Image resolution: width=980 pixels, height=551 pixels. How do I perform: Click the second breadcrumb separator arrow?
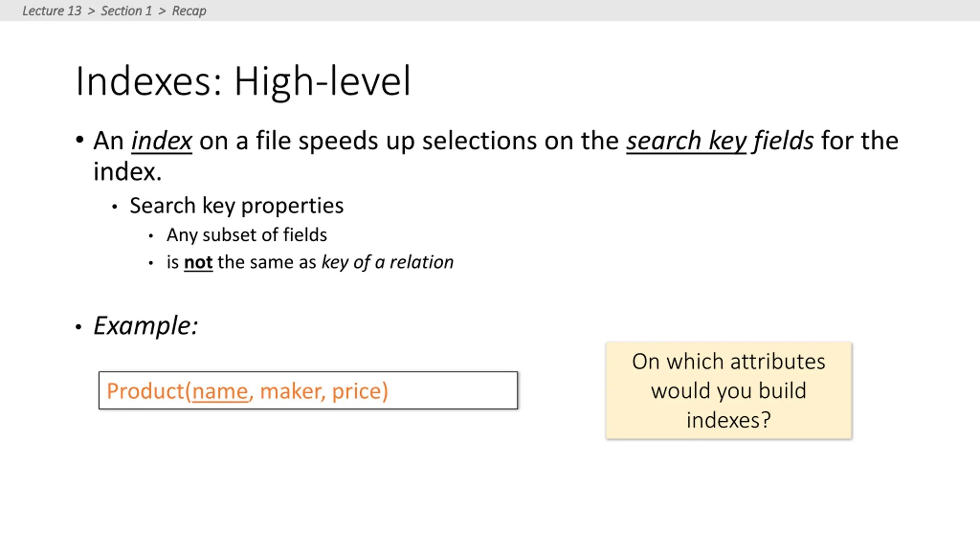[162, 11]
